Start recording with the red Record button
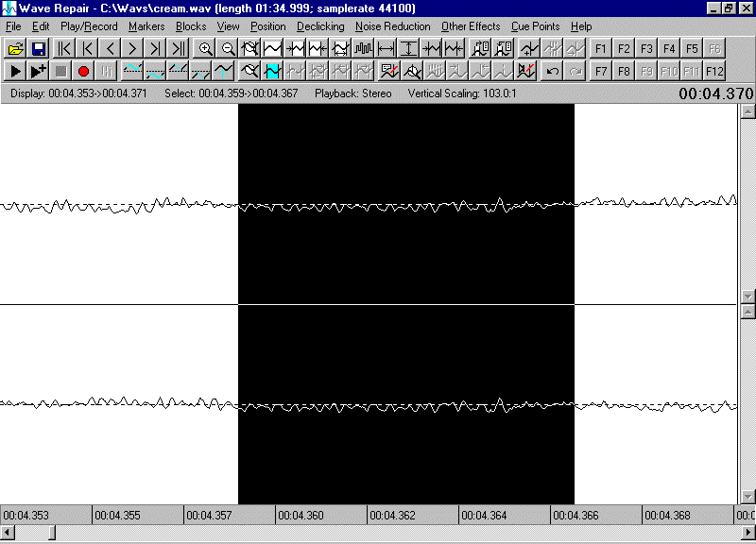 point(83,71)
